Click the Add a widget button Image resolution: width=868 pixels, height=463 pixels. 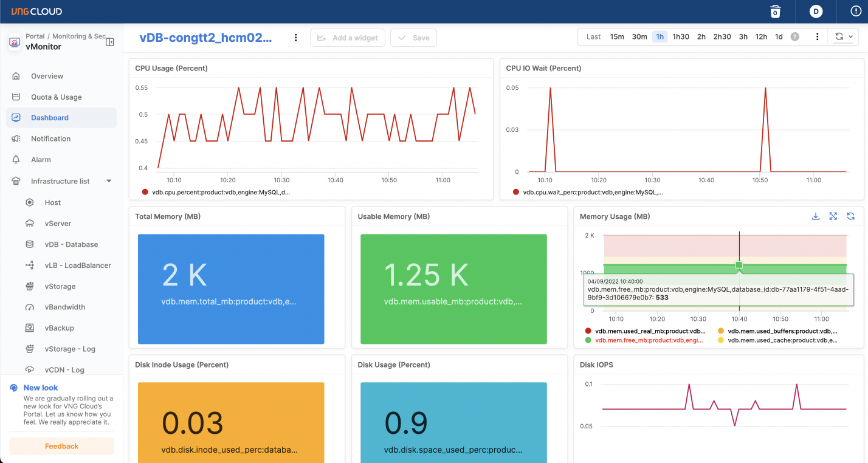click(x=348, y=38)
